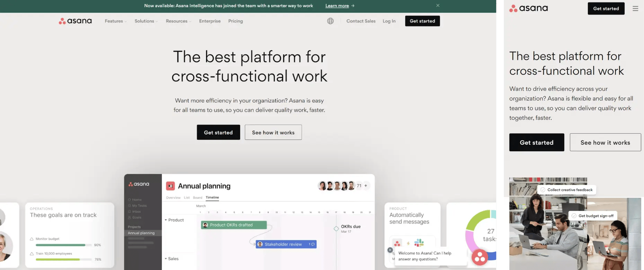Image resolution: width=644 pixels, height=270 pixels.
Task: Select Home in the mockup sidebar
Action: [135, 200]
